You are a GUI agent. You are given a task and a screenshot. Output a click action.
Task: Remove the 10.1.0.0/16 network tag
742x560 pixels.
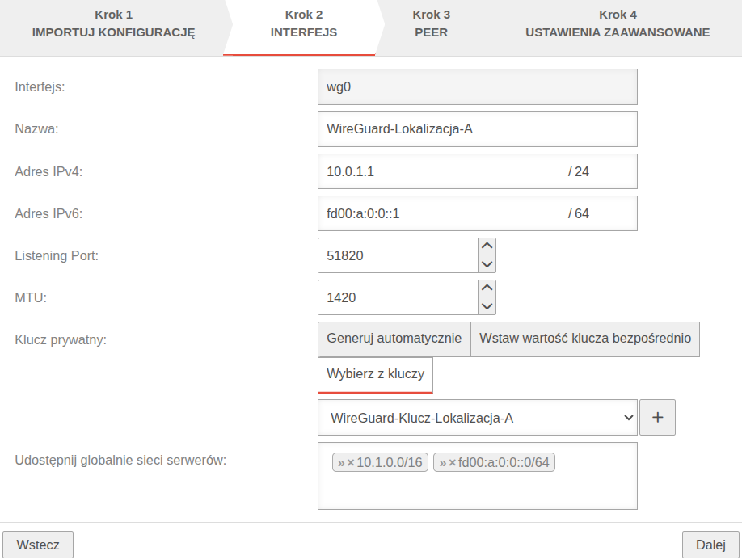click(351, 462)
